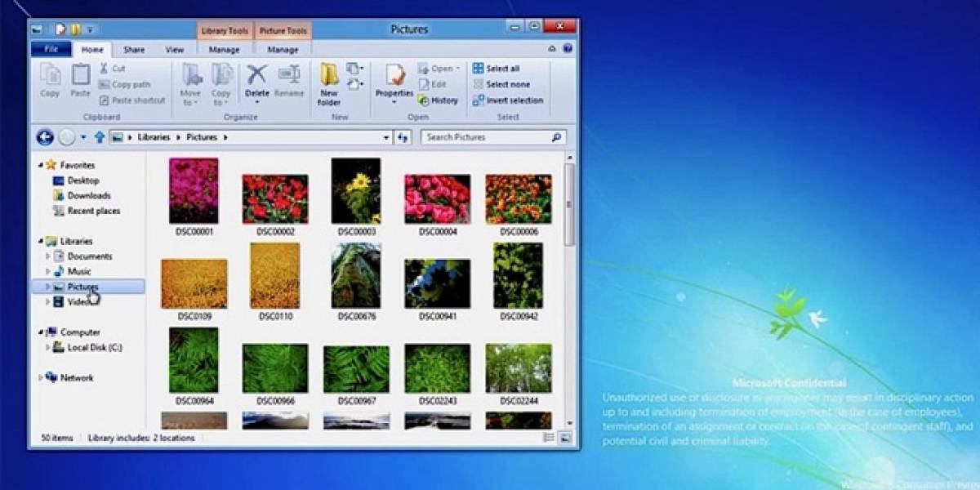Select Desktop under Favorites
The width and height of the screenshot is (980, 490).
[75, 180]
